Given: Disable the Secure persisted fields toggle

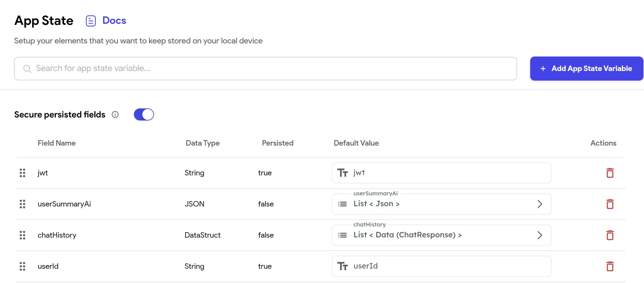Looking at the screenshot, I should click(144, 114).
